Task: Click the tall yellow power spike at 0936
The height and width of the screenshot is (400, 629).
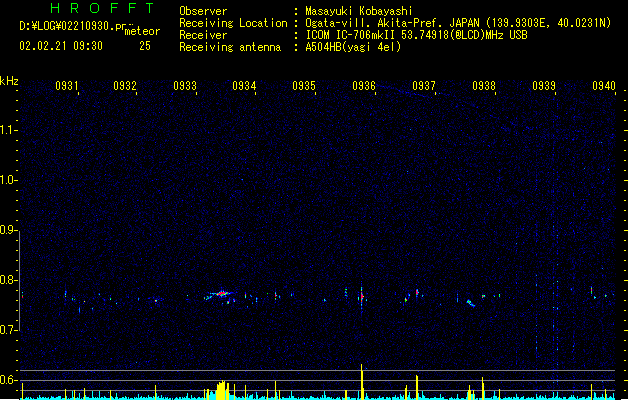Action: pyautogui.click(x=362, y=381)
